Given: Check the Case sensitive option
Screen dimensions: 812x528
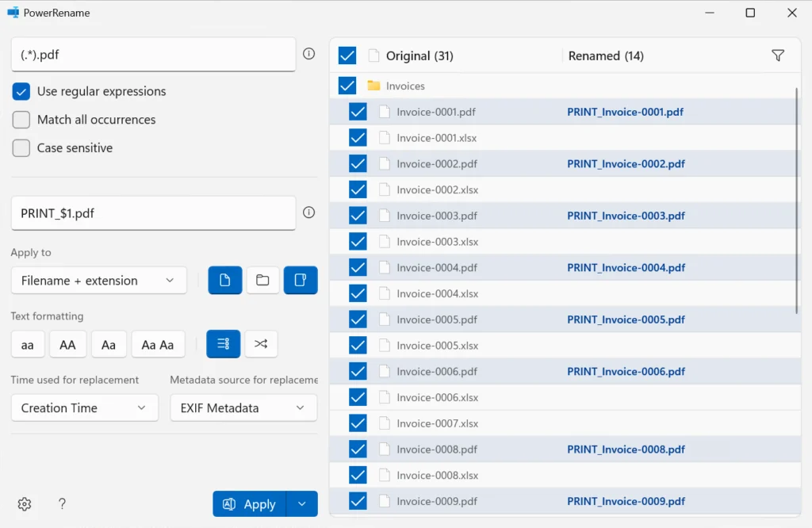Looking at the screenshot, I should (21, 148).
